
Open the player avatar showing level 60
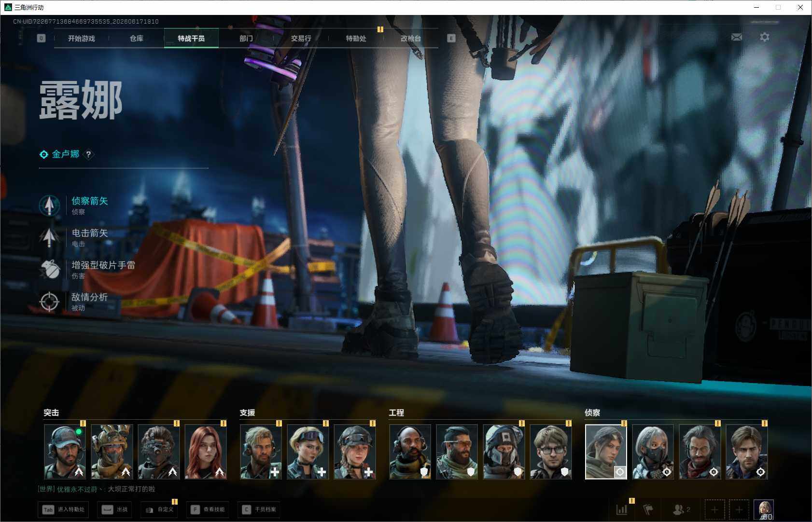pos(764,509)
